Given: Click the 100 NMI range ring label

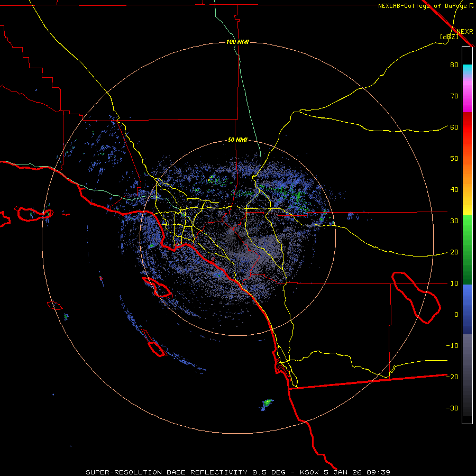Looking at the screenshot, I should coord(237,42).
